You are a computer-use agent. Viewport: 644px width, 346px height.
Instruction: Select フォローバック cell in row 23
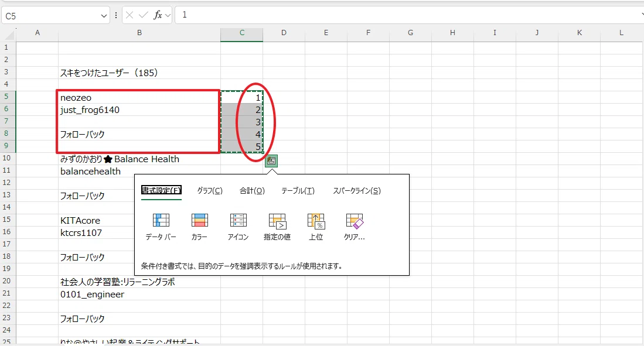click(x=139, y=319)
